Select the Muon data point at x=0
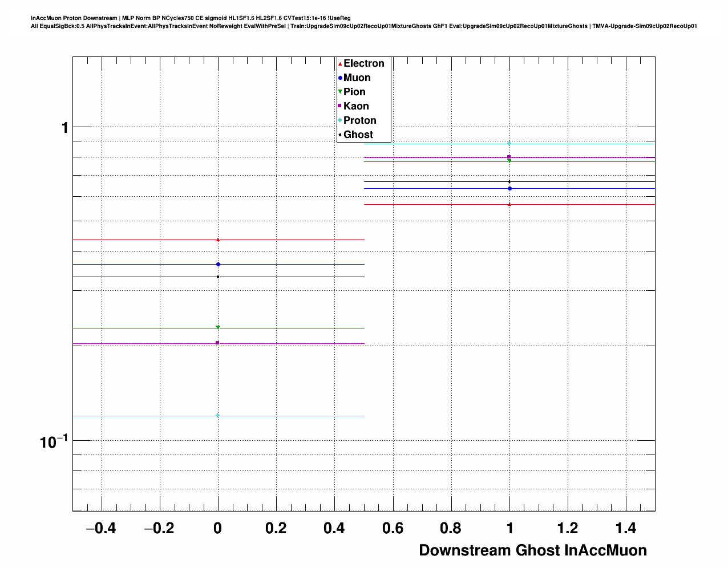The image size is (728, 568). pyautogui.click(x=218, y=264)
